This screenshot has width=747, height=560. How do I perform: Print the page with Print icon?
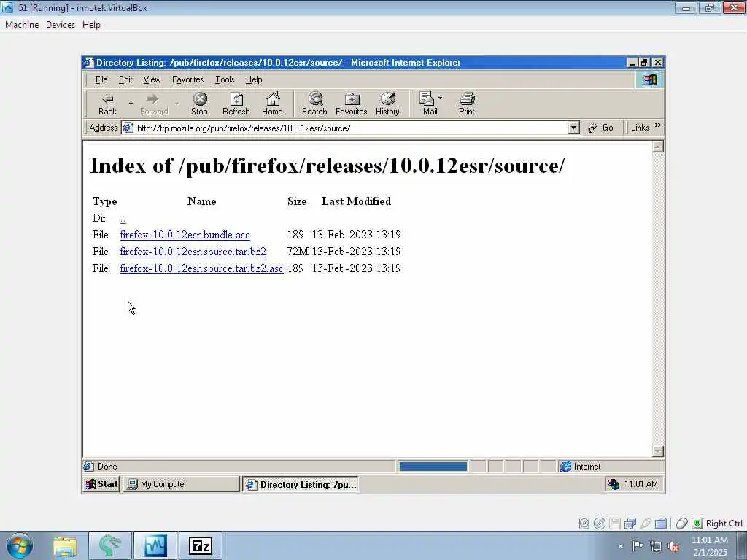[466, 104]
